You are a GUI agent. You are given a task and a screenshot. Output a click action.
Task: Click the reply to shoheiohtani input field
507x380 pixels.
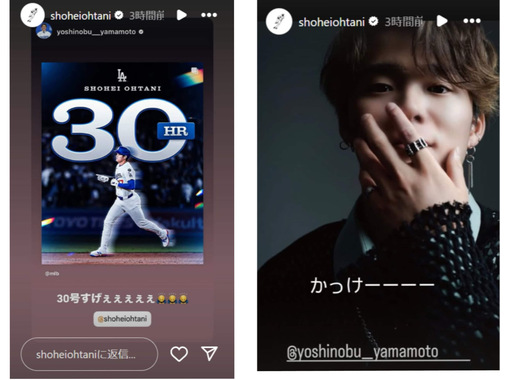89,354
